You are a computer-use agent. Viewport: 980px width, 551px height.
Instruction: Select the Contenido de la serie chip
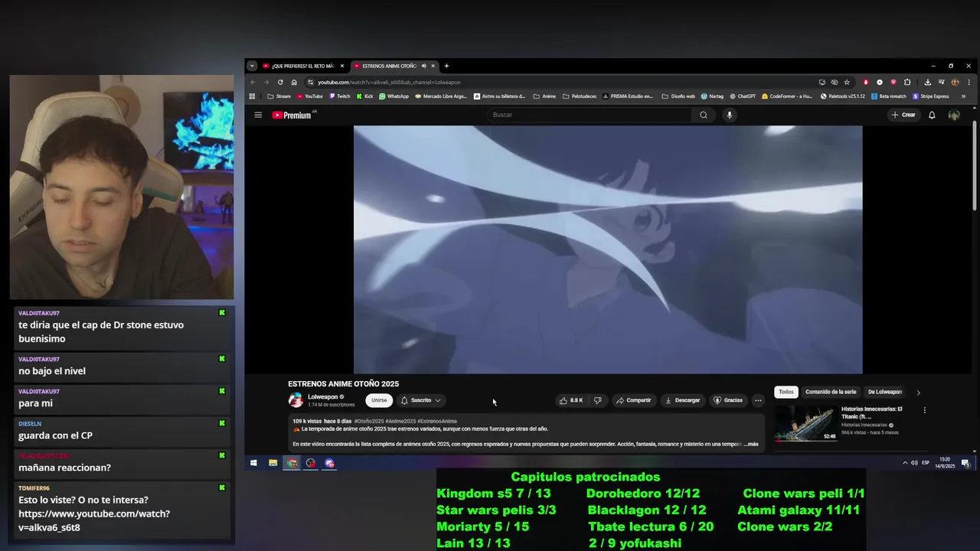[831, 392]
